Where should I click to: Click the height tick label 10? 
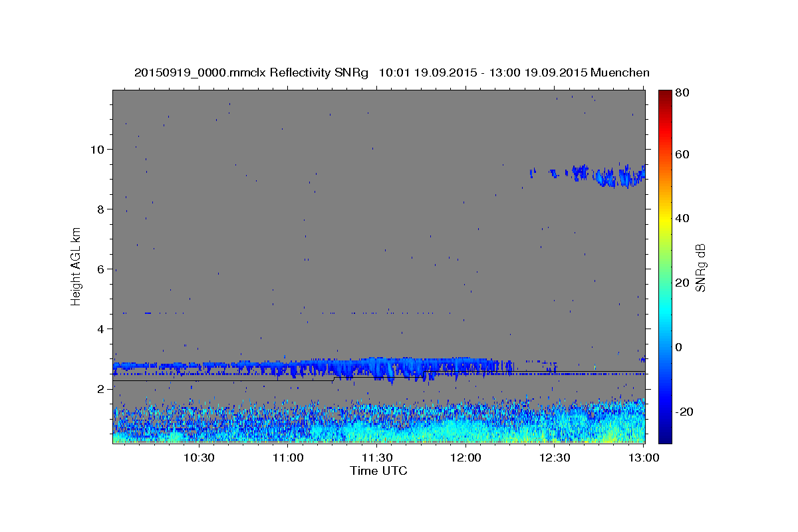pos(97,149)
